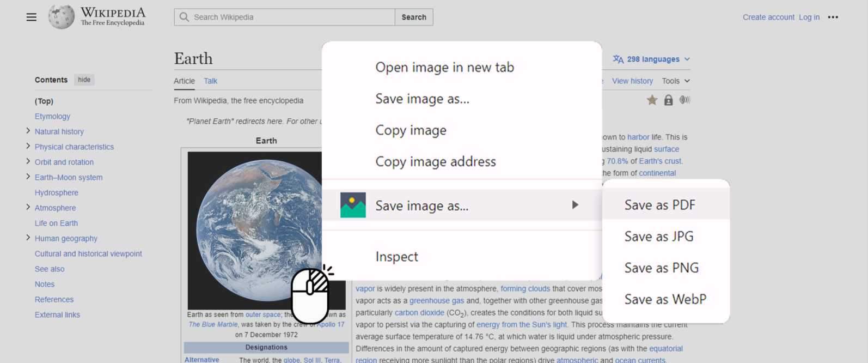This screenshot has width=868, height=363.
Task: Play the spoken article audio icon
Action: tap(684, 100)
